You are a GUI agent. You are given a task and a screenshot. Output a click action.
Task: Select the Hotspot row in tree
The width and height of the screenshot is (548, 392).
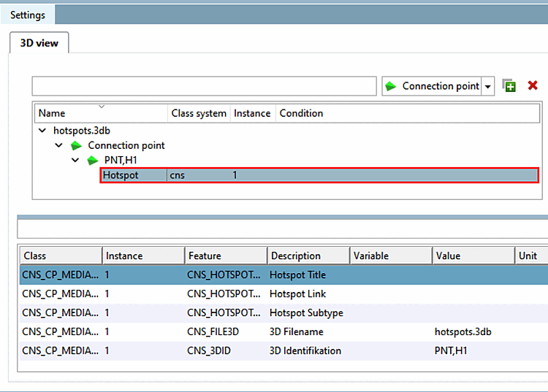coord(319,175)
